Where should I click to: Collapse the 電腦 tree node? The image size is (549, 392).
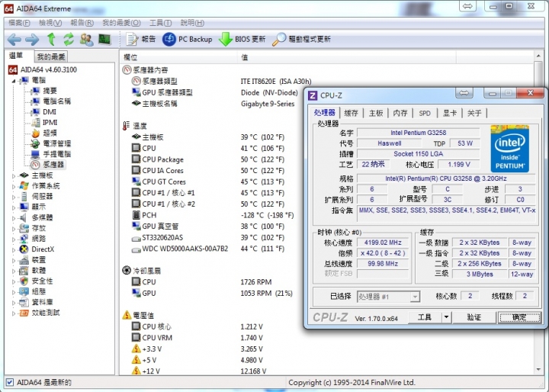tap(14, 81)
